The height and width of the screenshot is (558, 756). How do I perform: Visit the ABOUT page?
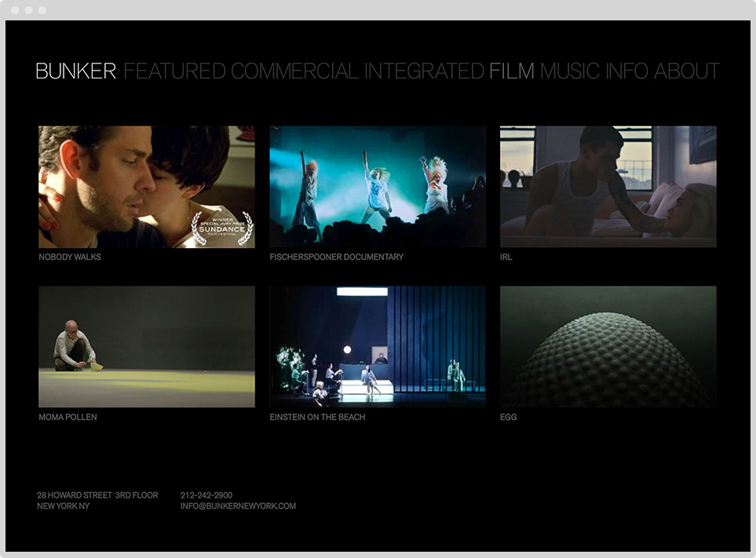tap(686, 71)
